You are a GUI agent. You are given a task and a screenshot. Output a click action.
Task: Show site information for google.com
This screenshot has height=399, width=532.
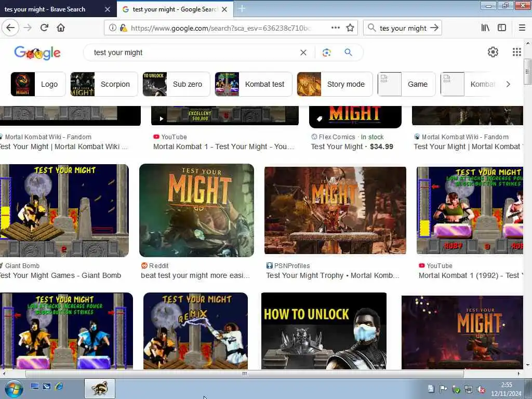pyautogui.click(x=112, y=28)
